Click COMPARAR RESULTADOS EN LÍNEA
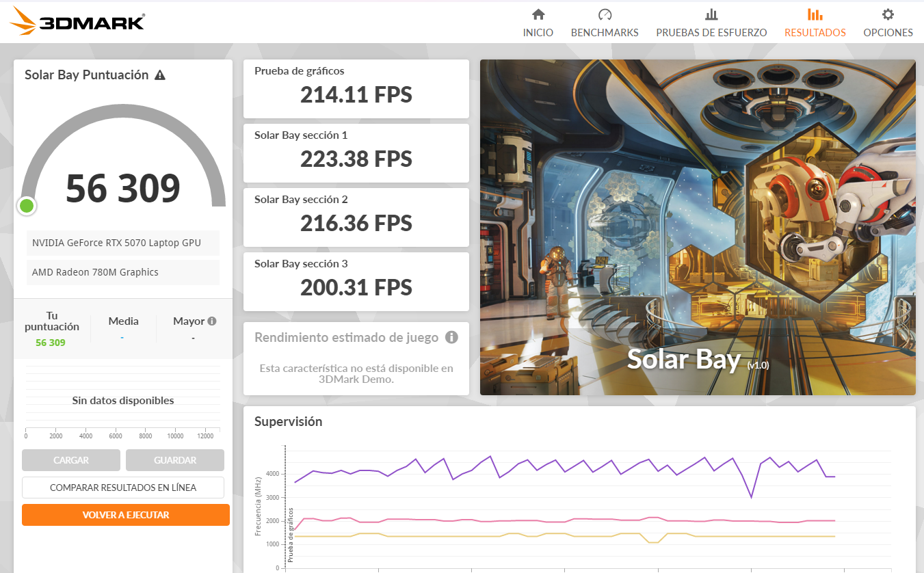The height and width of the screenshot is (573, 924). click(x=123, y=488)
